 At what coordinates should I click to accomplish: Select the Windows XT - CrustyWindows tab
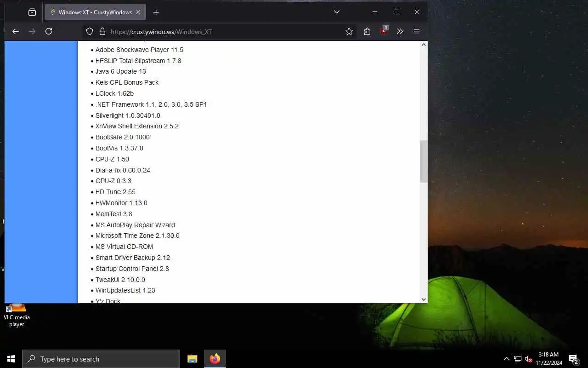(x=95, y=12)
